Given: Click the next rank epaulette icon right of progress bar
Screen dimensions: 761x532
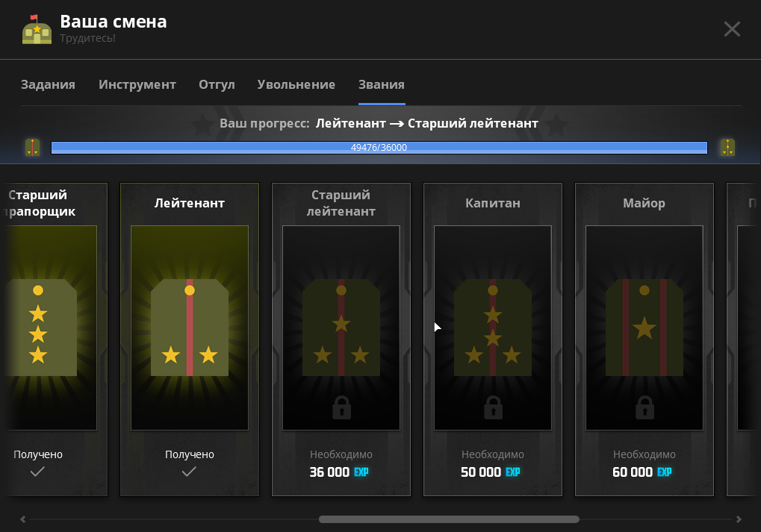Looking at the screenshot, I should pyautogui.click(x=727, y=147).
